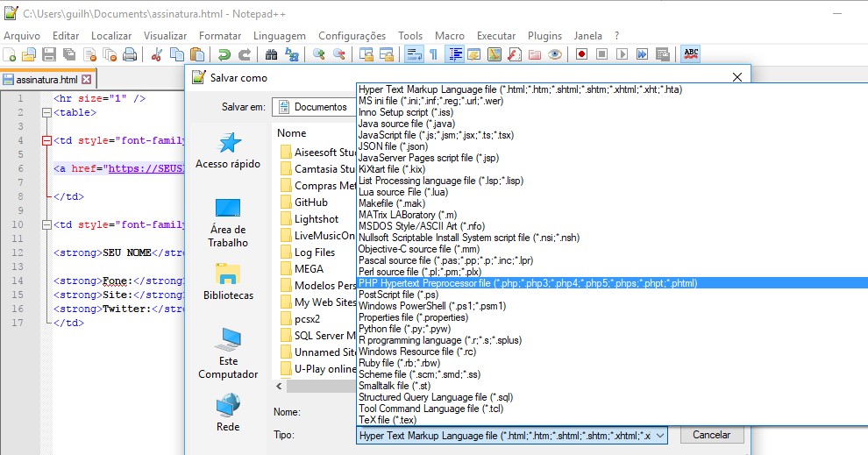Click the Zoom In magnifier icon
The image size is (868, 455).
[319, 54]
